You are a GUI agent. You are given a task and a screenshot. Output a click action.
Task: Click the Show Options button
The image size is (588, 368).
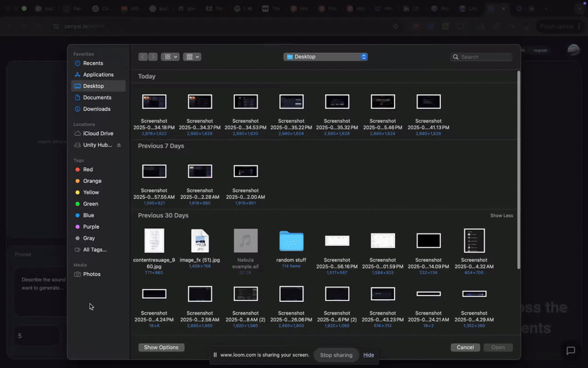point(161,347)
